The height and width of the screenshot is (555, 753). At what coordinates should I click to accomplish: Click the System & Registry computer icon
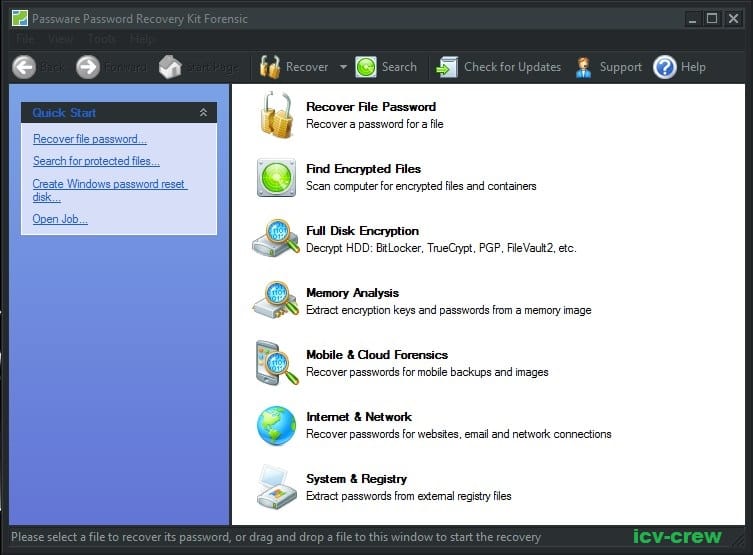point(276,487)
